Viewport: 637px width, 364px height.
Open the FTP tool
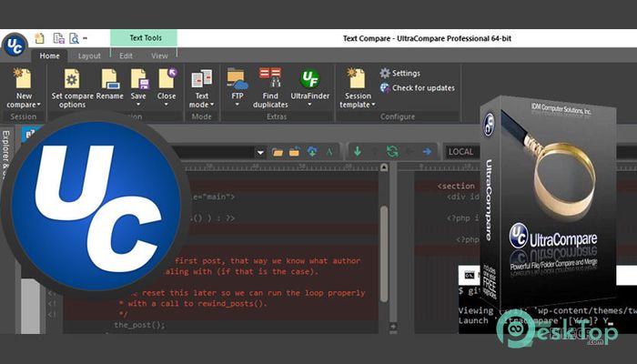(238, 79)
